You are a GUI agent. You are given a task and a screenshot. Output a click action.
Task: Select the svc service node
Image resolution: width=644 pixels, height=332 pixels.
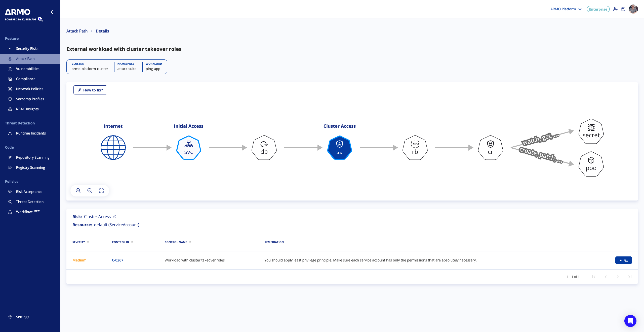click(x=188, y=148)
